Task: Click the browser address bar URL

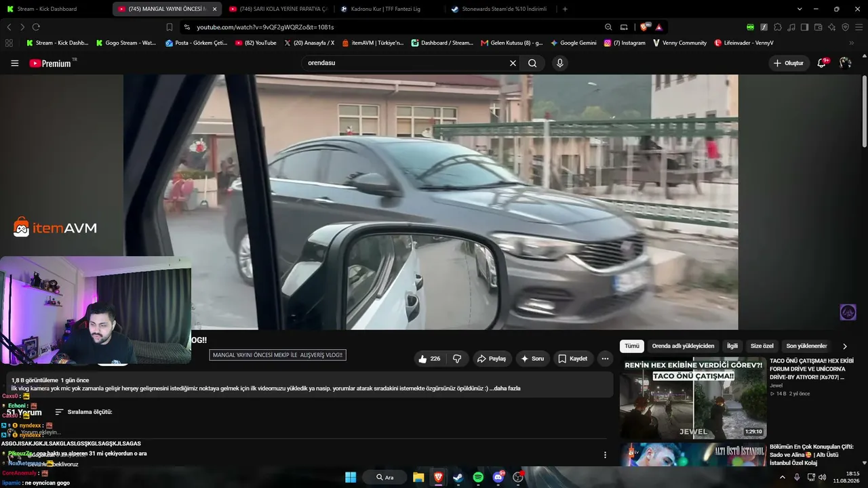Action: (x=265, y=27)
